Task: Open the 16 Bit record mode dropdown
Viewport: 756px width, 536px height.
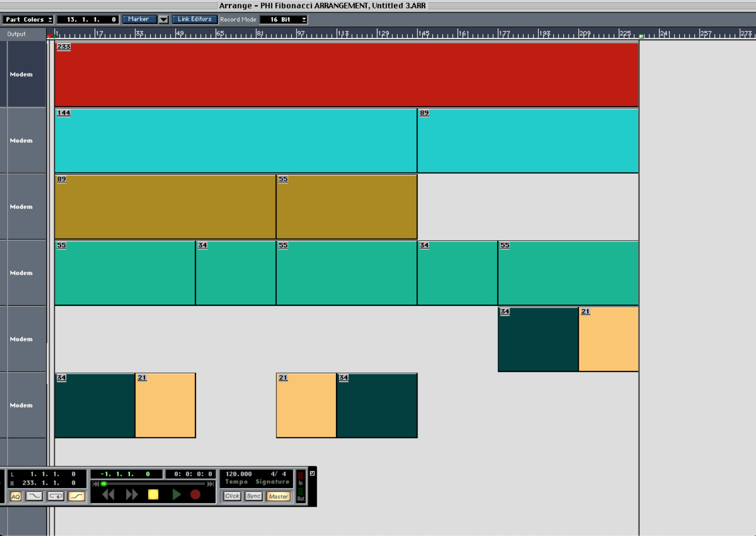Action: [284, 19]
